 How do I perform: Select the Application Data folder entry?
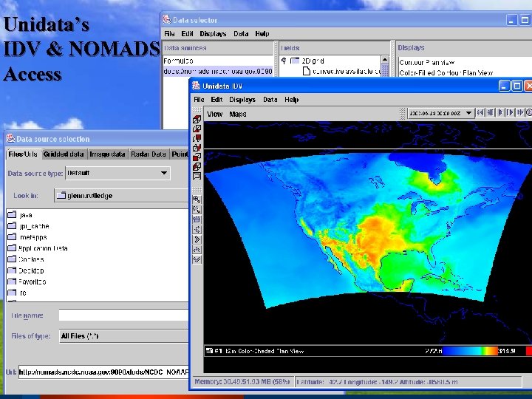point(43,248)
